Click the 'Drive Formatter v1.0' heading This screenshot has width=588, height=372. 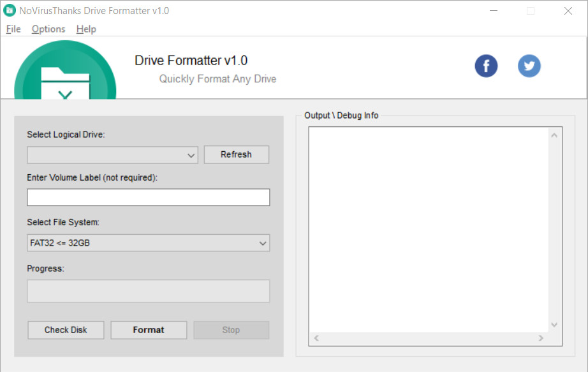191,61
